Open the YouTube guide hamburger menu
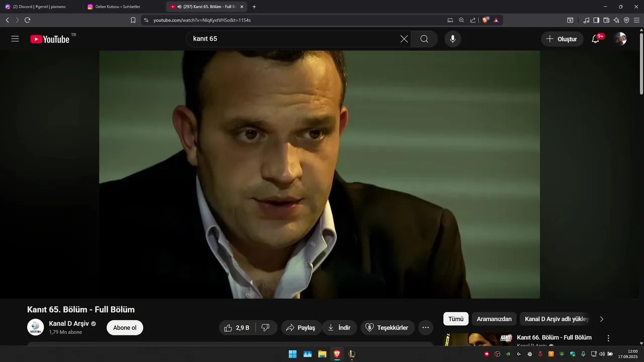 tap(15, 39)
